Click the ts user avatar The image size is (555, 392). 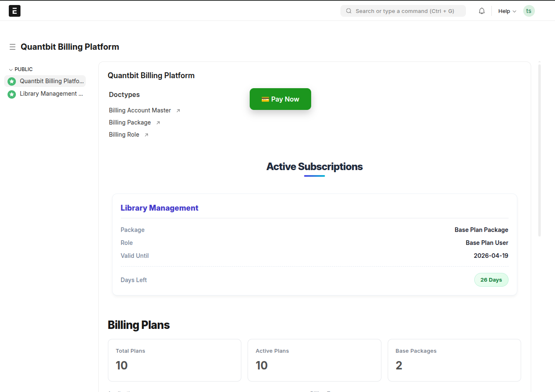coord(529,11)
